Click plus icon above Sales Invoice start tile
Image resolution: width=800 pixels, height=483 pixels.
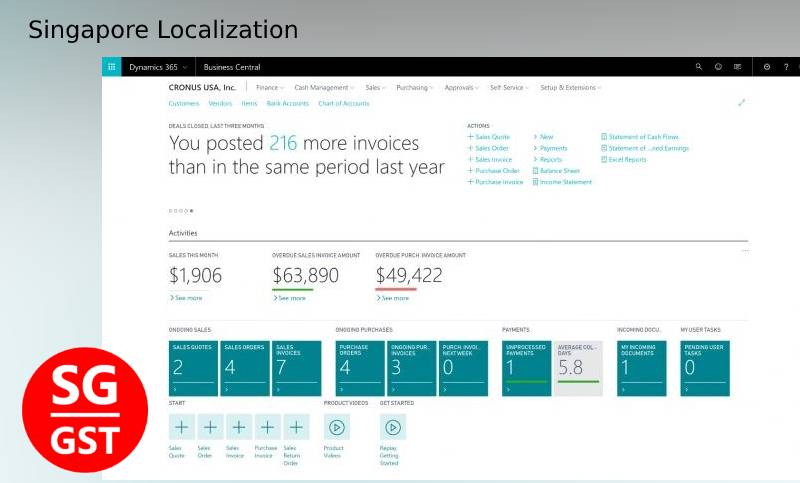(239, 427)
